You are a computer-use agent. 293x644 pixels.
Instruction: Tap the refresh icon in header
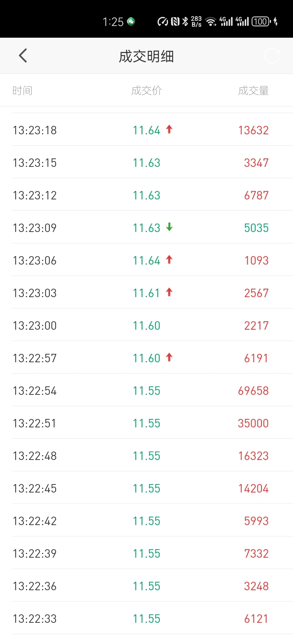click(x=272, y=56)
